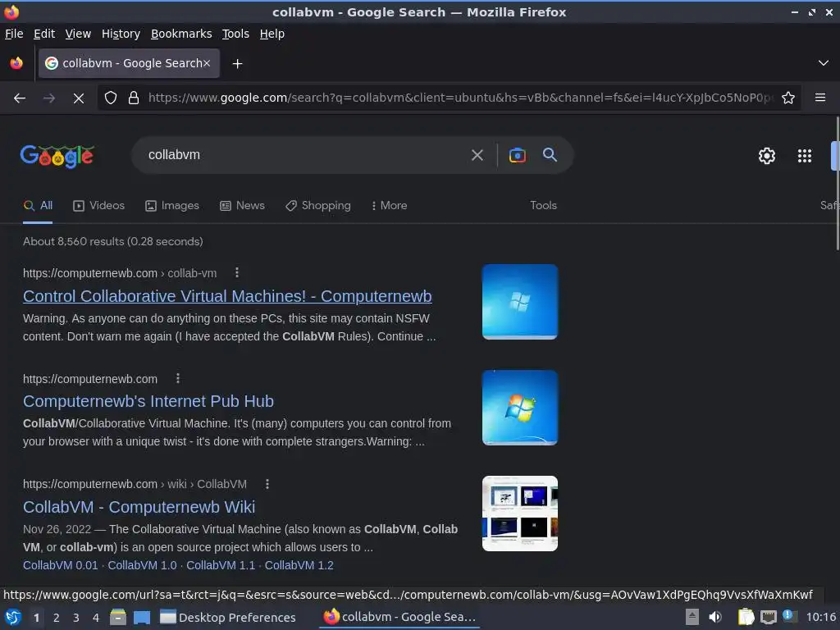Screen dimensions: 840x630
Task: Open Google quick settings gear
Action: point(767,156)
